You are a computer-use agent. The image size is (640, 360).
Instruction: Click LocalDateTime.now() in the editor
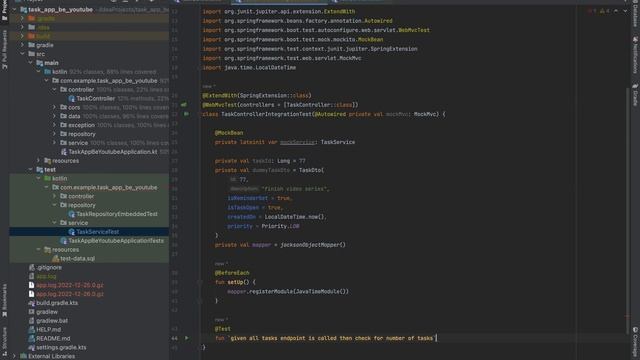294,217
